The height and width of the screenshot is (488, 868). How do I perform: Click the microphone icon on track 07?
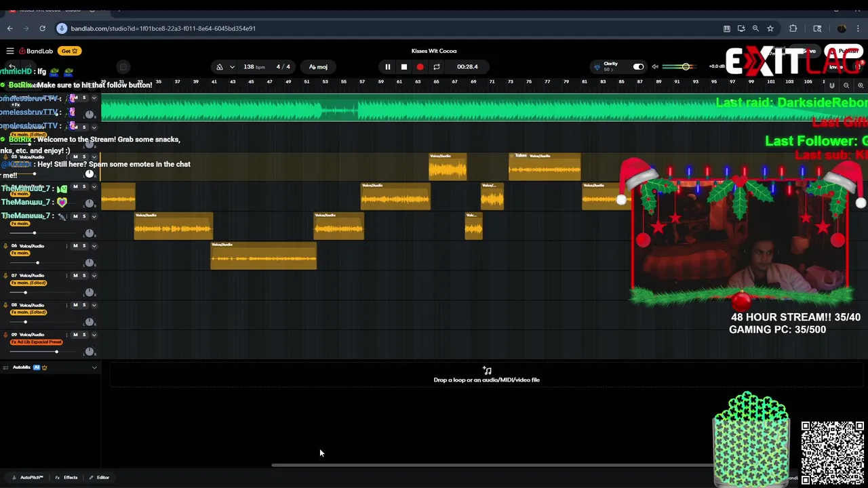coord(5,276)
